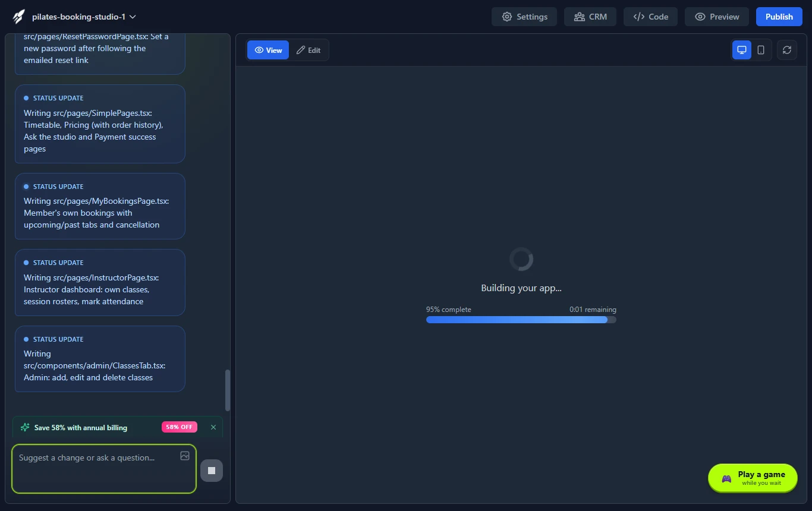Click the "95% complete" label
This screenshot has height=511, width=812.
449,310
